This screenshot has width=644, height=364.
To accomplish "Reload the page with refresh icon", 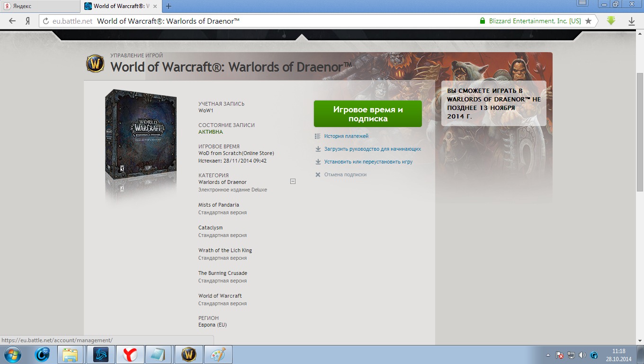I will coord(46,21).
